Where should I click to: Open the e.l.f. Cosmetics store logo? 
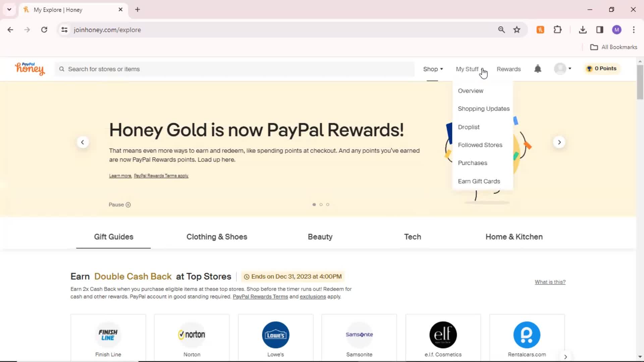point(443,335)
